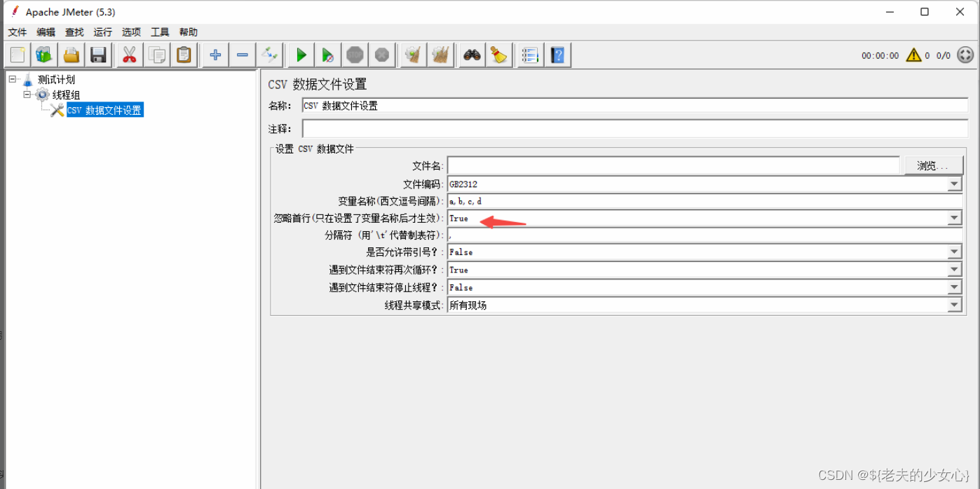
Task: Collapse the 测试计划 tree node
Action: point(13,79)
